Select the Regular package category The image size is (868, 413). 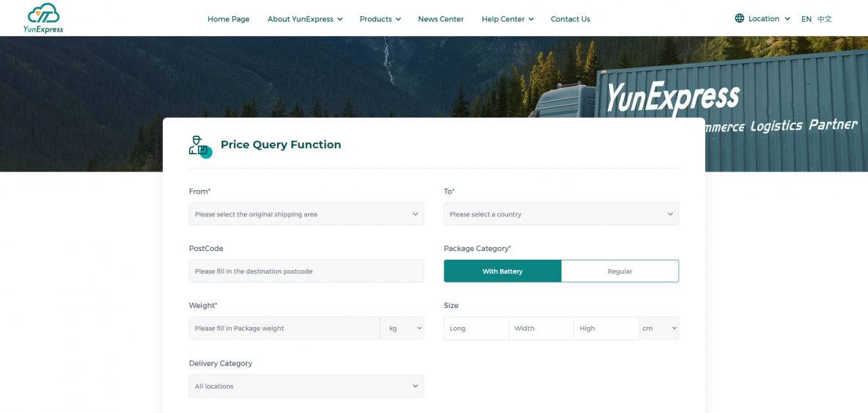click(619, 271)
